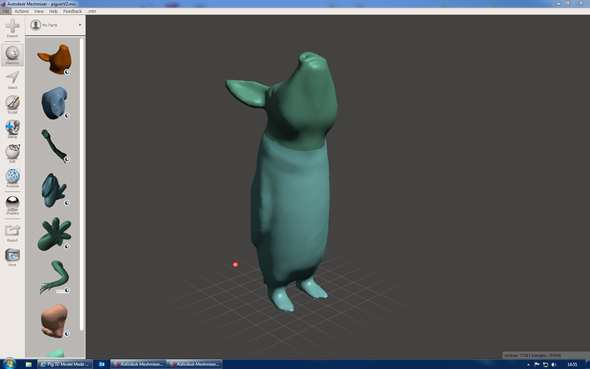Choose the Stamp tool
Viewport: 590px width, 369px height.
point(12,129)
